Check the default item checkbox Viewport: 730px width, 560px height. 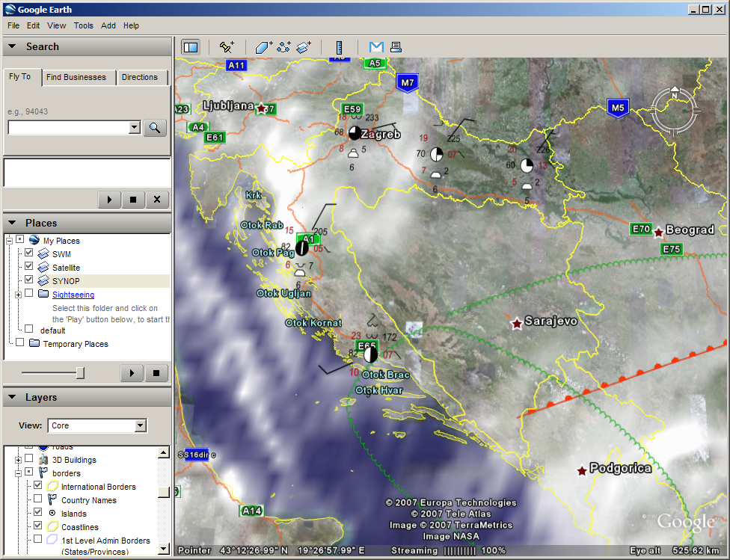pyautogui.click(x=29, y=329)
